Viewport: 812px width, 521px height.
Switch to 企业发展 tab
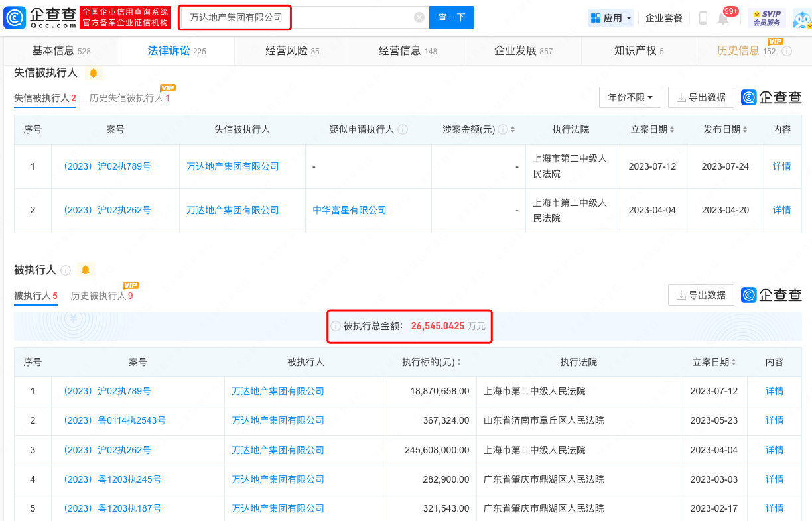[x=523, y=51]
